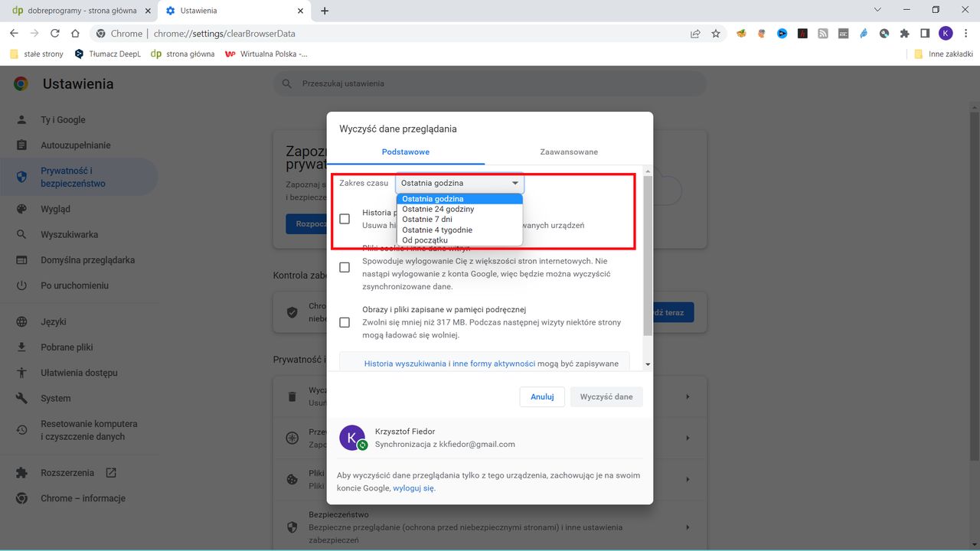Check the Historia przeglądania checkbox
This screenshot has height=551, width=980.
coord(345,218)
